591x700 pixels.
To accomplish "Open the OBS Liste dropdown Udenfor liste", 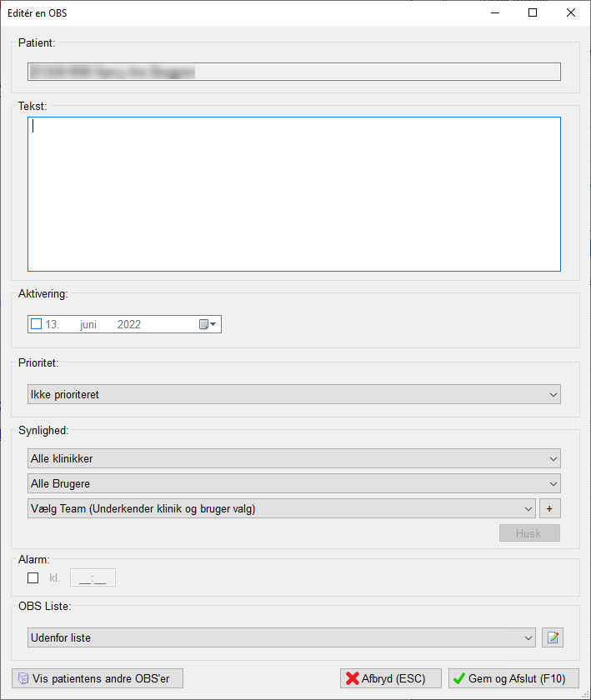I will (282, 637).
